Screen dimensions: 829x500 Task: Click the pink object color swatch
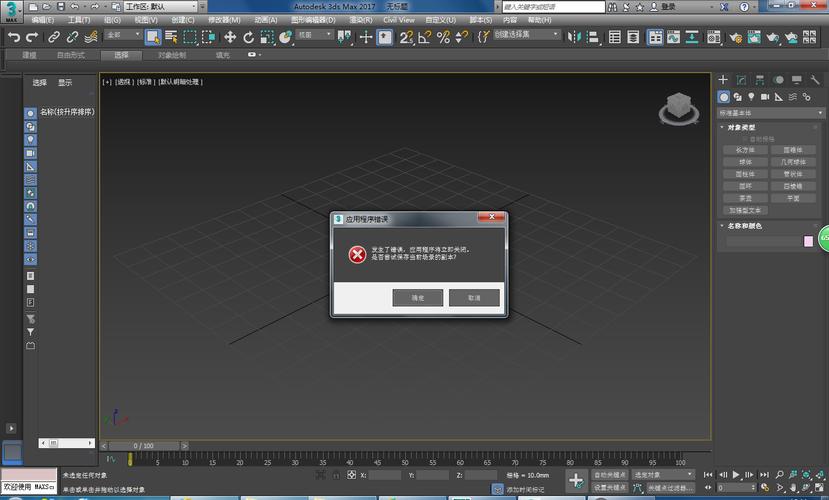[x=809, y=241]
